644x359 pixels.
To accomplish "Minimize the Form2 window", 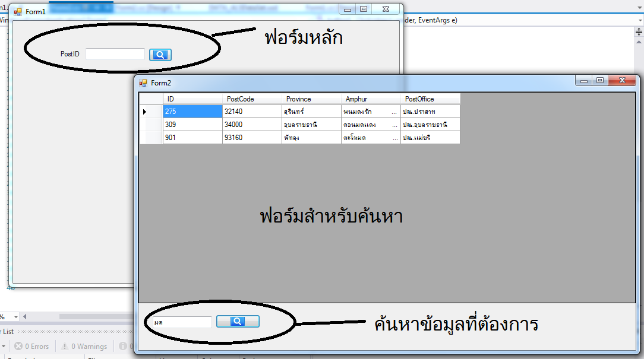I will (583, 81).
